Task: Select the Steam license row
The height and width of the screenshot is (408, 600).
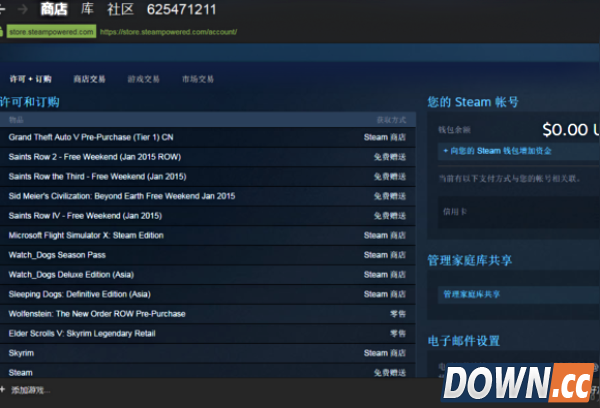Action: (x=207, y=371)
